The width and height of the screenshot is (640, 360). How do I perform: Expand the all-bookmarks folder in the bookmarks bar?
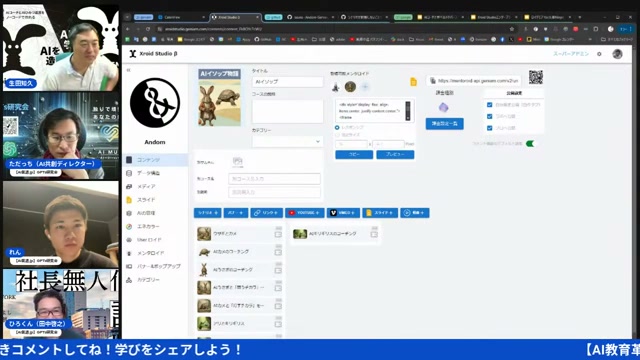coord(618,40)
